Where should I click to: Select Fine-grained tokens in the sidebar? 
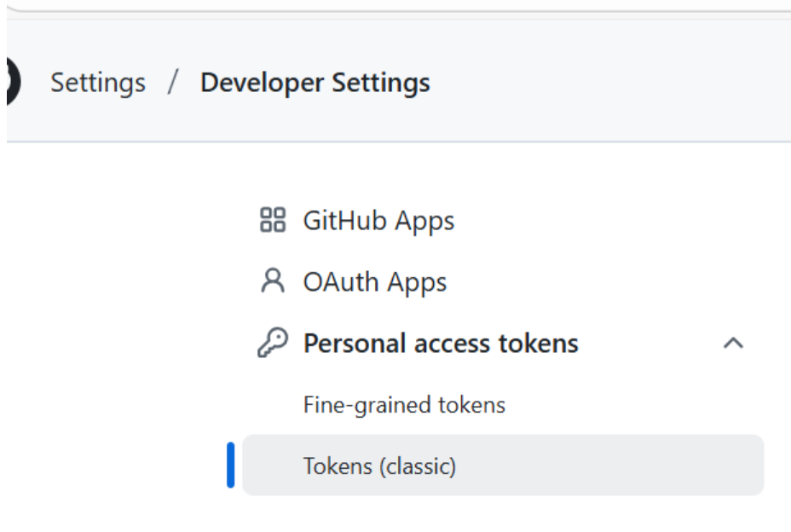pyautogui.click(x=404, y=405)
